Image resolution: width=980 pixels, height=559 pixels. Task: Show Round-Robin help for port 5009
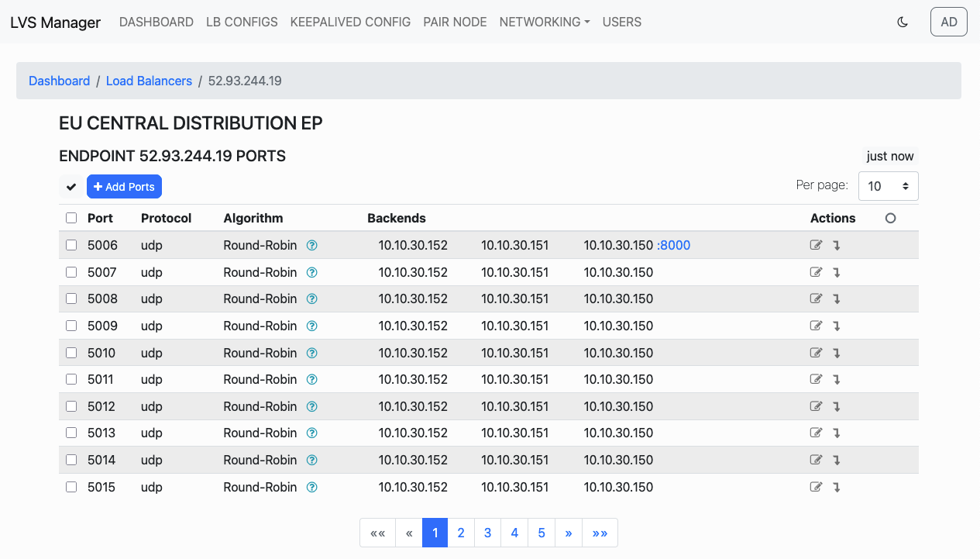click(x=312, y=326)
